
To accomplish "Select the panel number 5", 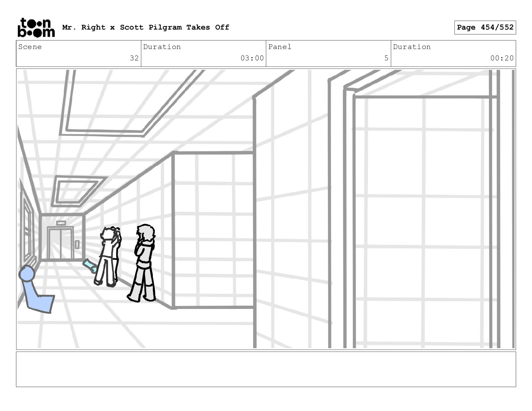I will [x=387, y=58].
